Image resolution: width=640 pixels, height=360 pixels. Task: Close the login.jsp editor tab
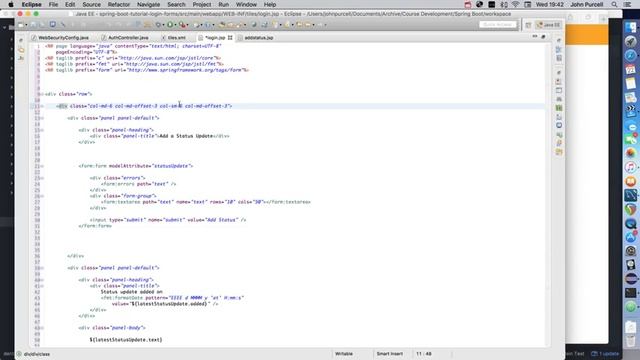(230, 38)
